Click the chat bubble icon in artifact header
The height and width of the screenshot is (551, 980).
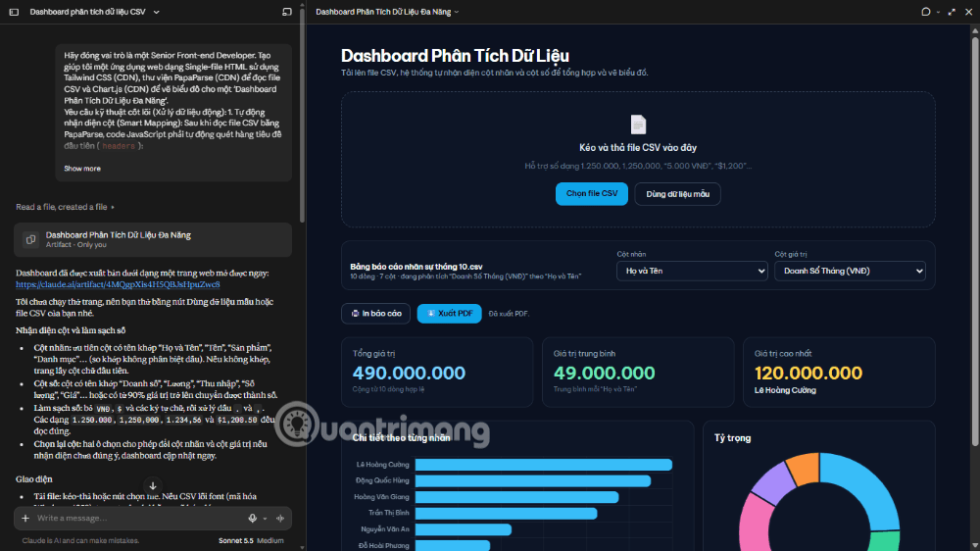pos(926,12)
